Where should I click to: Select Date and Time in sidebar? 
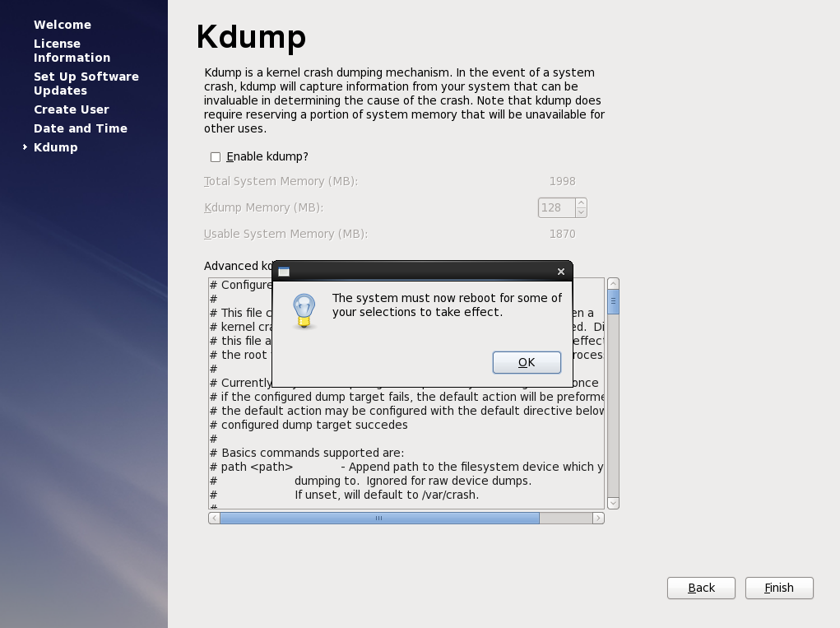point(81,128)
